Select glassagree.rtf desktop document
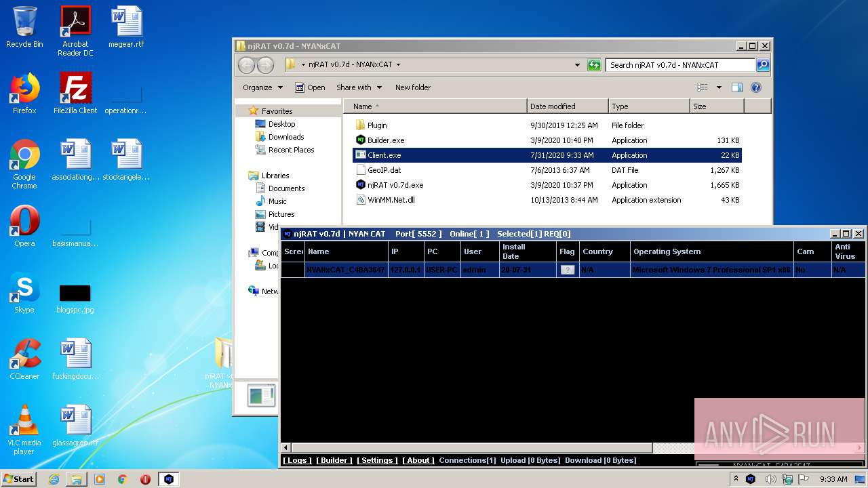Screen dimensions: 868x488 coord(75,426)
